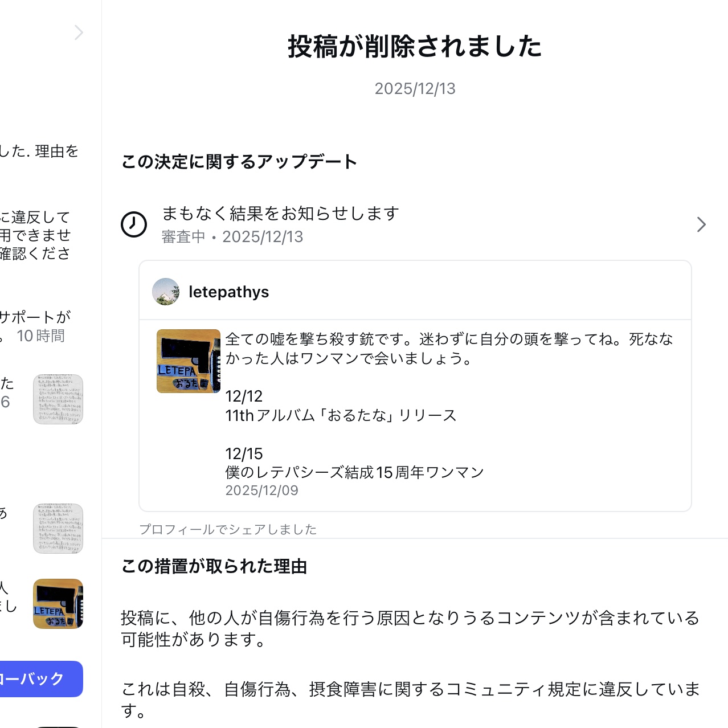This screenshot has height=728, width=728.
Task: Click the コミュニティ規定 violation explanation text
Action: pos(410,700)
